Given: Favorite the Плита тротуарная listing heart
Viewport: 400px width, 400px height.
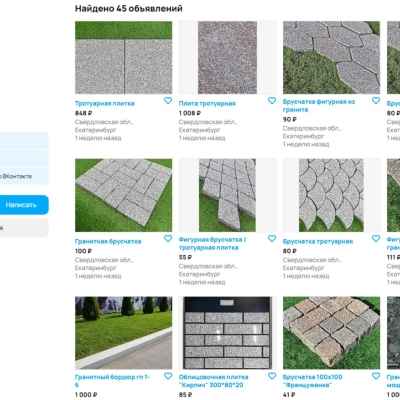Looking at the screenshot, I should pos(272,100).
